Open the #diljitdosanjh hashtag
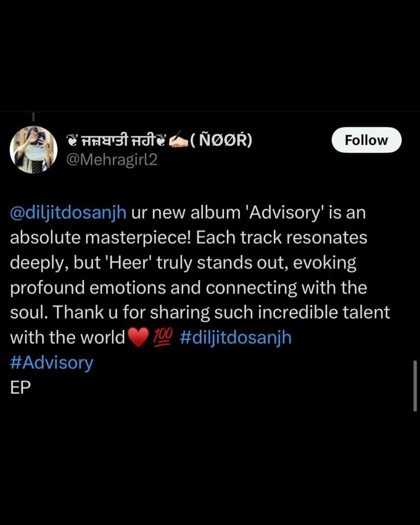The width and height of the screenshot is (420, 525). pyautogui.click(x=236, y=338)
